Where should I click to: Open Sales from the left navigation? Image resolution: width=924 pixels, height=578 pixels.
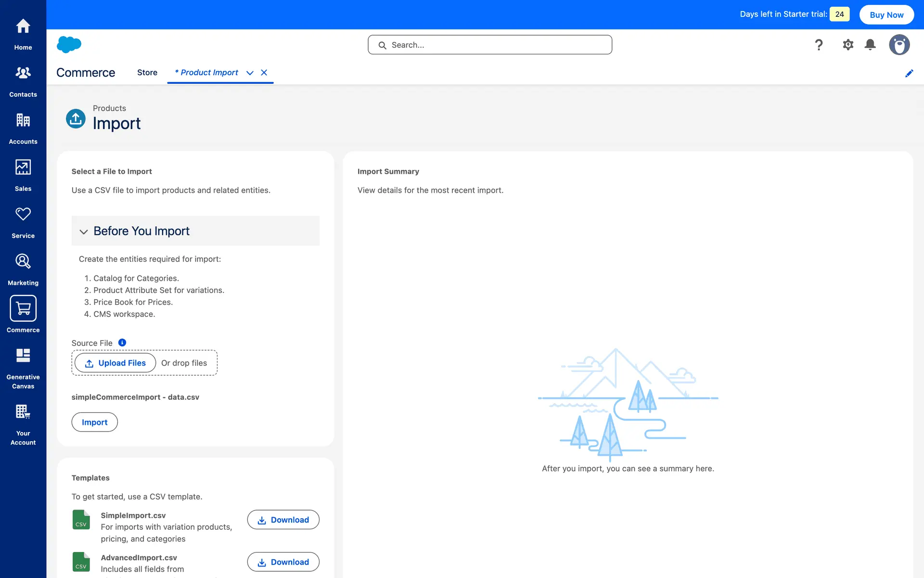tap(23, 168)
